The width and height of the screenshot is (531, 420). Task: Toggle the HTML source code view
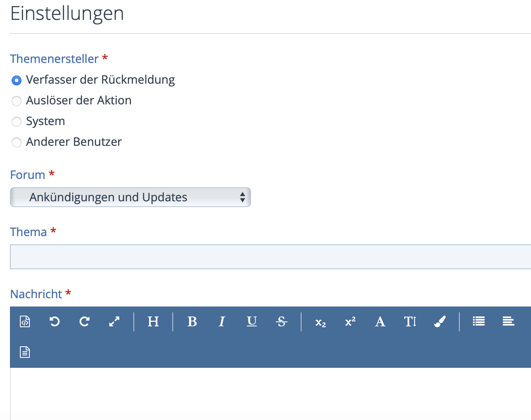tap(25, 321)
